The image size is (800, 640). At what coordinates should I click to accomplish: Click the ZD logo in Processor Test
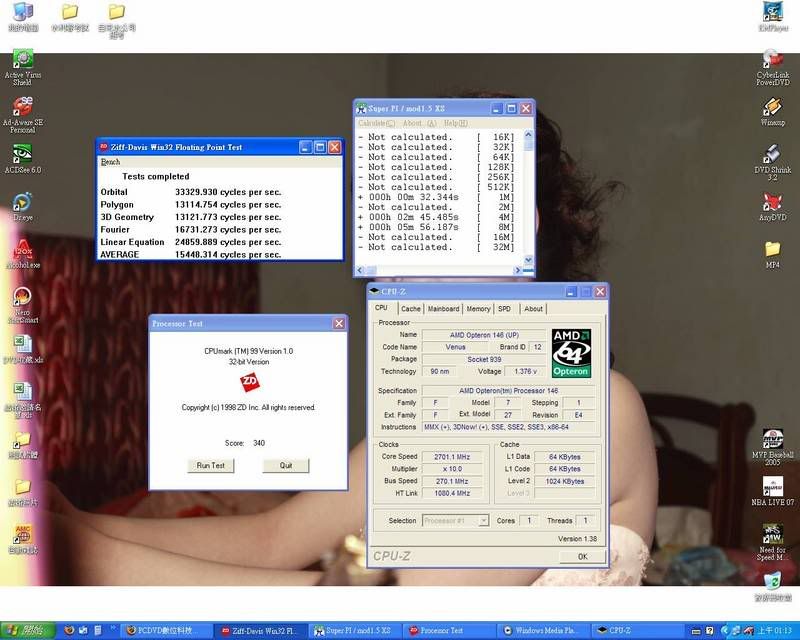coord(249,382)
